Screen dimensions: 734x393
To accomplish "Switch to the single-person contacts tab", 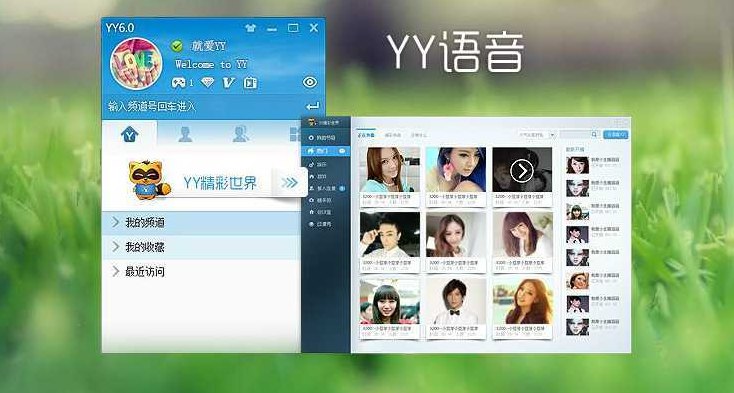I will click(x=185, y=134).
